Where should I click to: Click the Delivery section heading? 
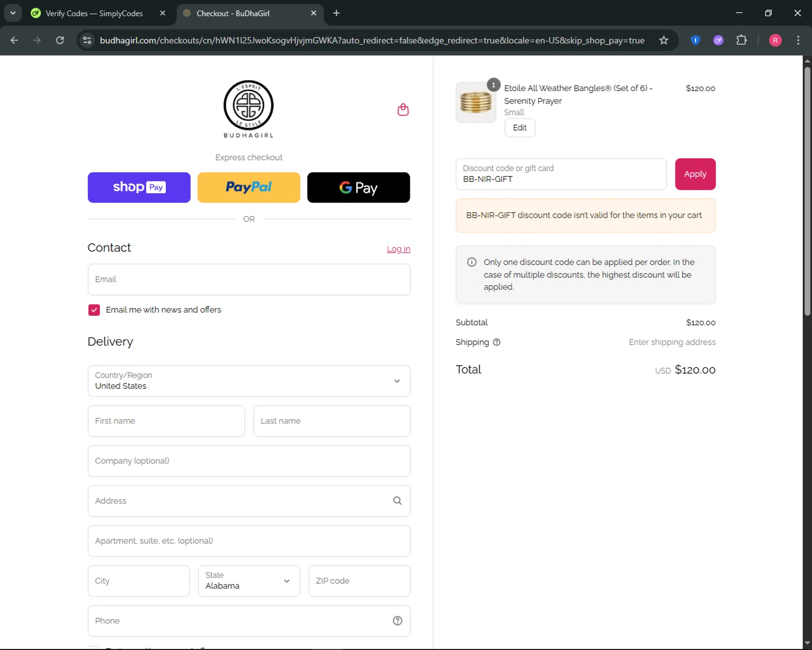110,341
